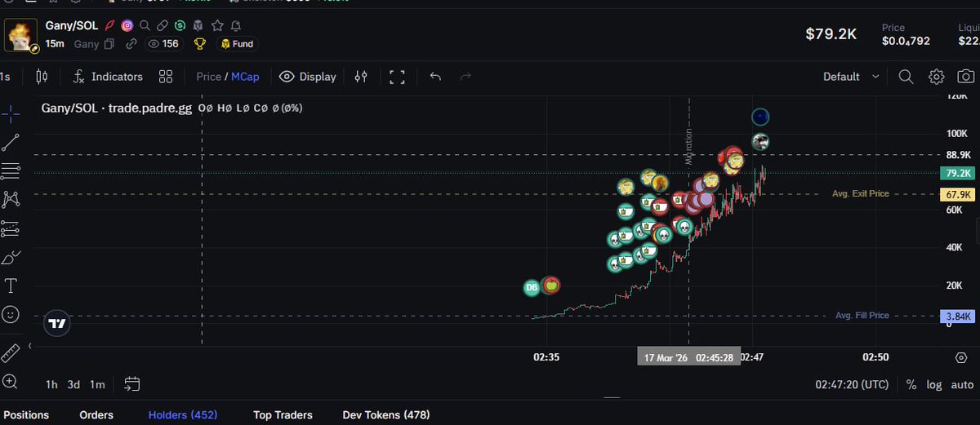Click the Fund button
Screen dimensions: 980x425
(x=238, y=44)
